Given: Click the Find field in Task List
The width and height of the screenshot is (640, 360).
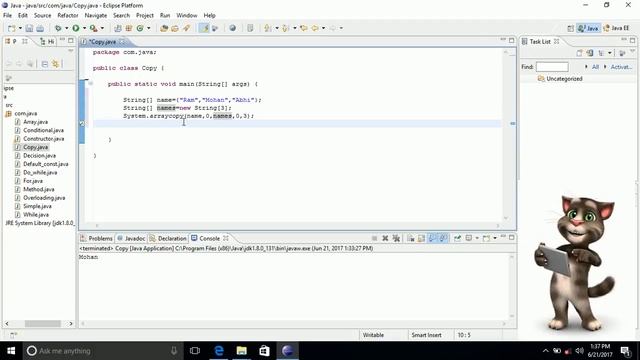Looking at the screenshot, I should pos(552,67).
